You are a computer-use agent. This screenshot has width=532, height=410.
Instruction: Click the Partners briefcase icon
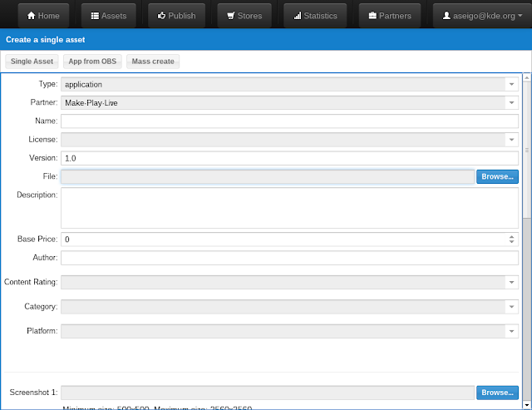point(372,16)
